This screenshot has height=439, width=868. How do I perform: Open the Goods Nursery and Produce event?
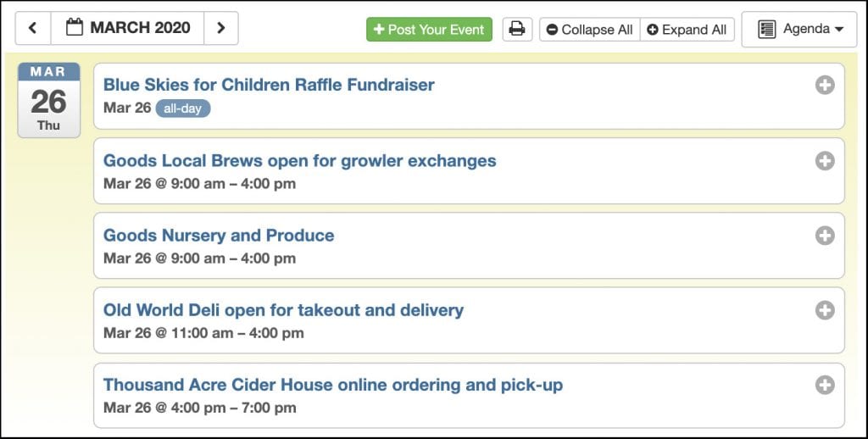tap(219, 236)
